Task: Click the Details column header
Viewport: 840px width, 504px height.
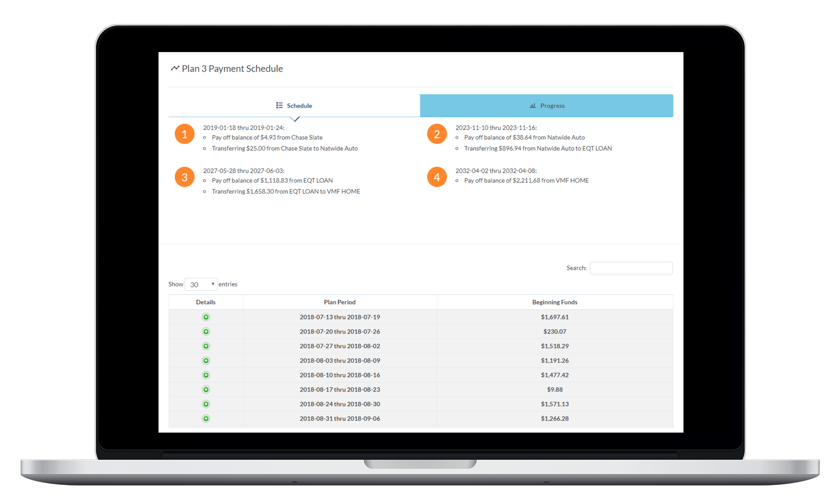Action: coord(205,302)
